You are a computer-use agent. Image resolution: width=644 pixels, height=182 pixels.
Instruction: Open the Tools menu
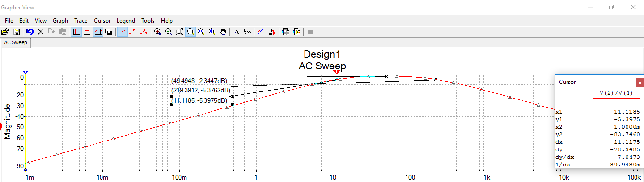(x=148, y=21)
